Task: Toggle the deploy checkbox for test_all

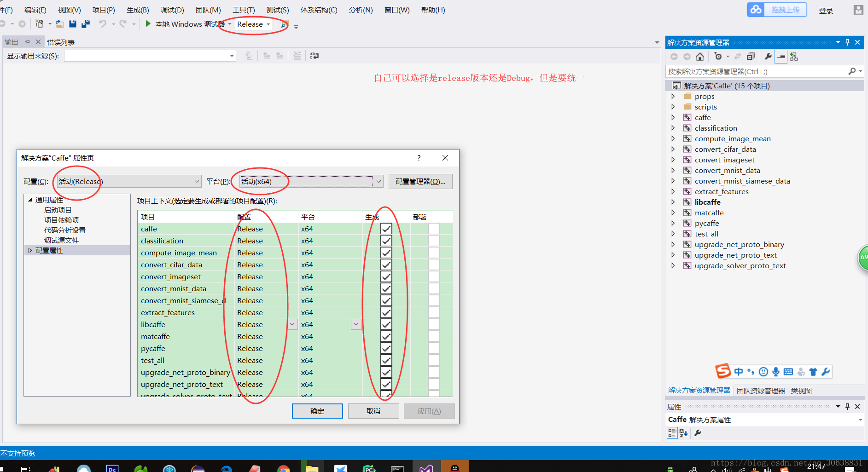Action: coord(434,360)
